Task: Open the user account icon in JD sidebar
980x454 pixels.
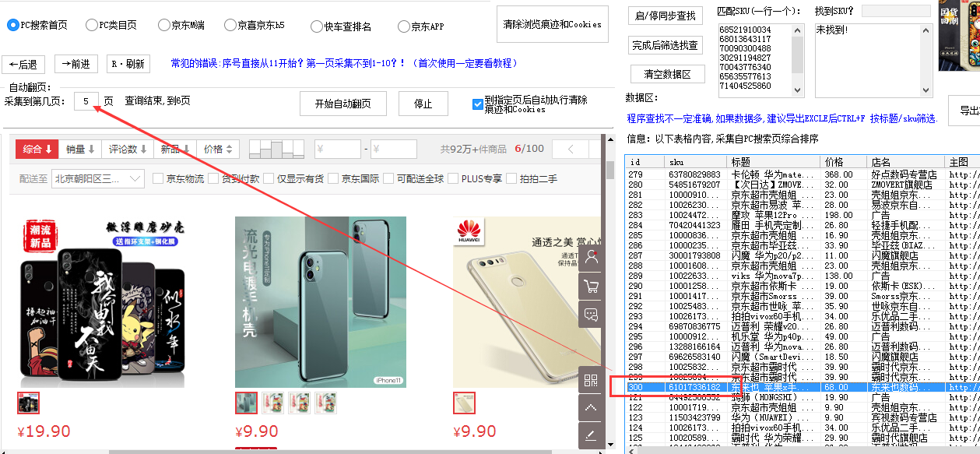Action: tap(592, 258)
